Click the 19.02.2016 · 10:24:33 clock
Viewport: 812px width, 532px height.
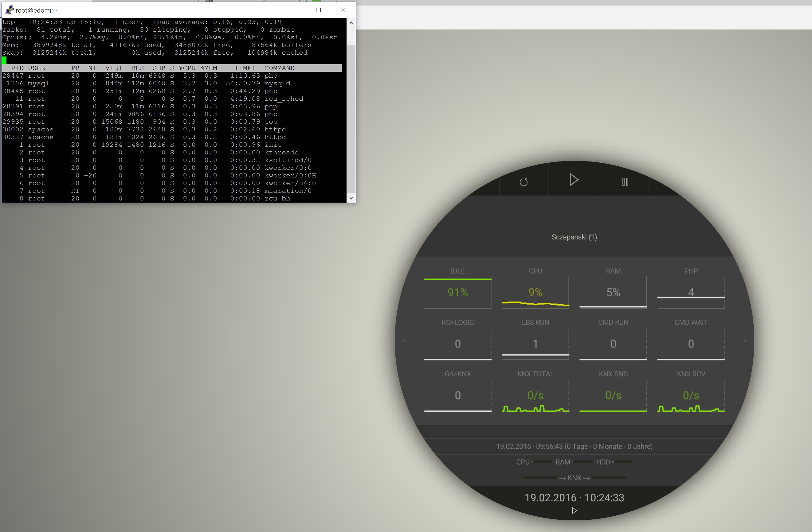pyautogui.click(x=574, y=498)
